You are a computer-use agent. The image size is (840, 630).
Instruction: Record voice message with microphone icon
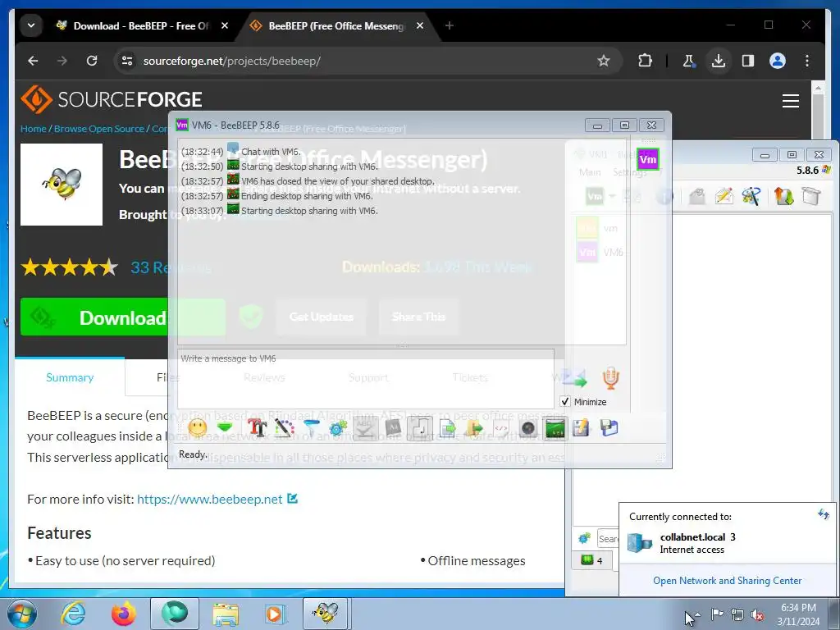click(x=610, y=377)
